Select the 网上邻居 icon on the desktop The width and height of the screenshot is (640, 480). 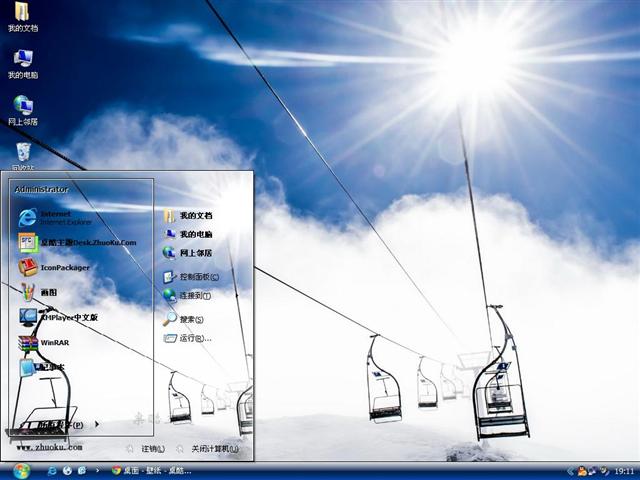[x=23, y=110]
